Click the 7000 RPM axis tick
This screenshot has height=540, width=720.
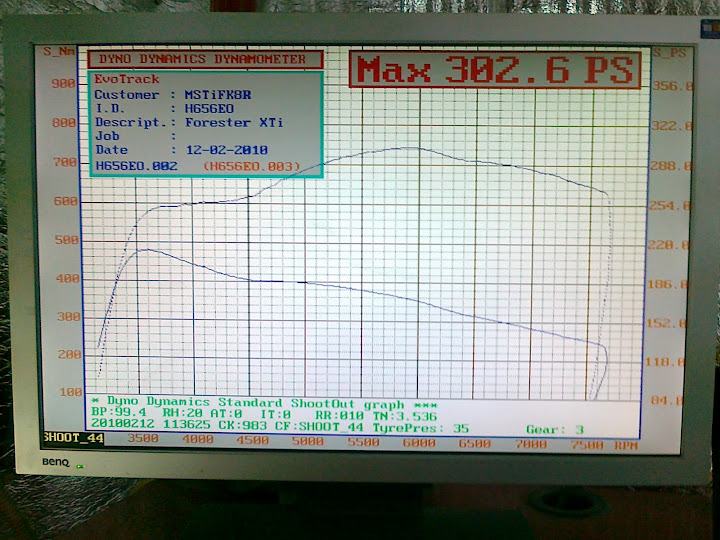(x=530, y=444)
